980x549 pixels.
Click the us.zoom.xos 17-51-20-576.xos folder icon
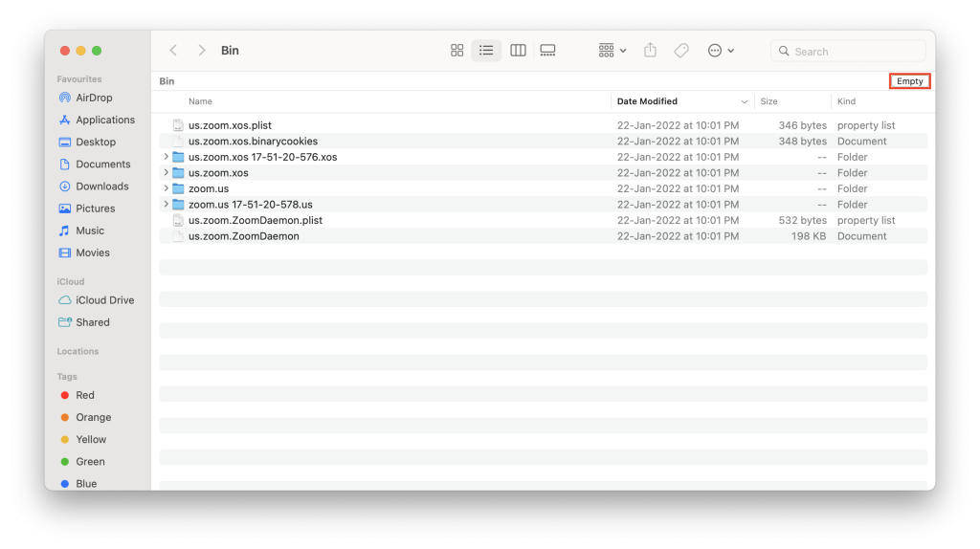point(178,157)
